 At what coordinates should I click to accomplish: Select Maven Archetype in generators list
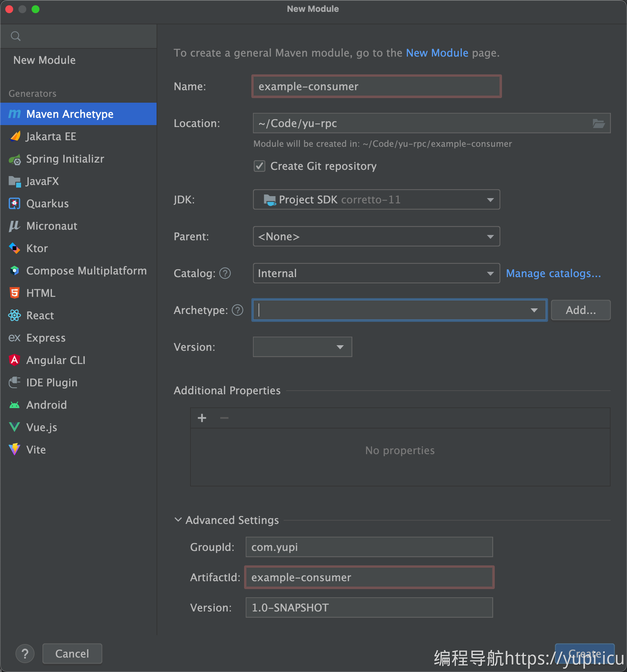click(70, 114)
